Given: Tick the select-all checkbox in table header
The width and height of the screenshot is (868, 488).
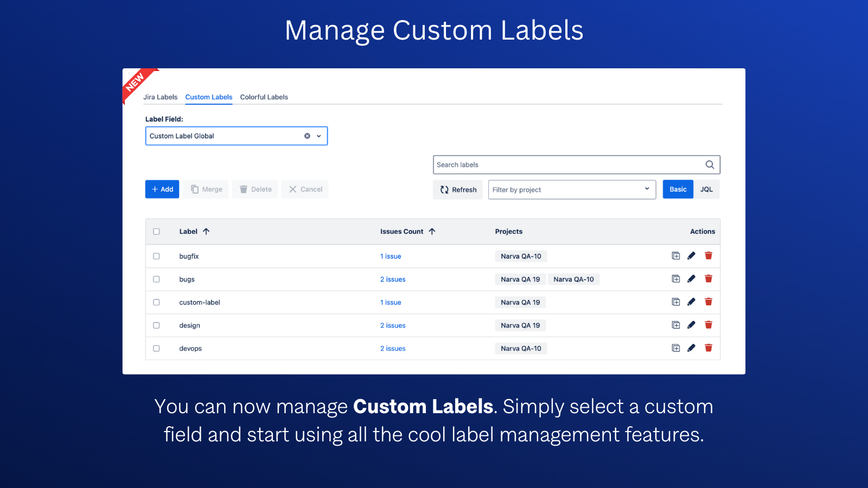Looking at the screenshot, I should tap(156, 232).
